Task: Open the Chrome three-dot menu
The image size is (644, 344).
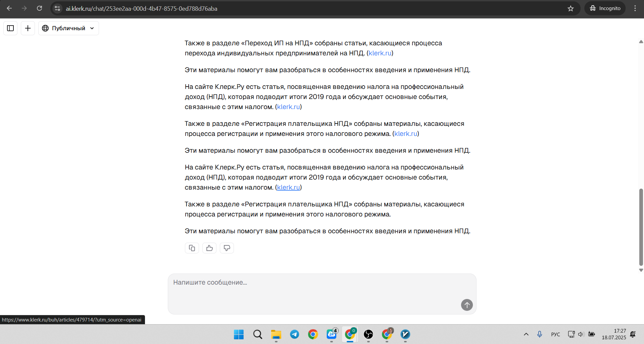Action: pos(635,8)
